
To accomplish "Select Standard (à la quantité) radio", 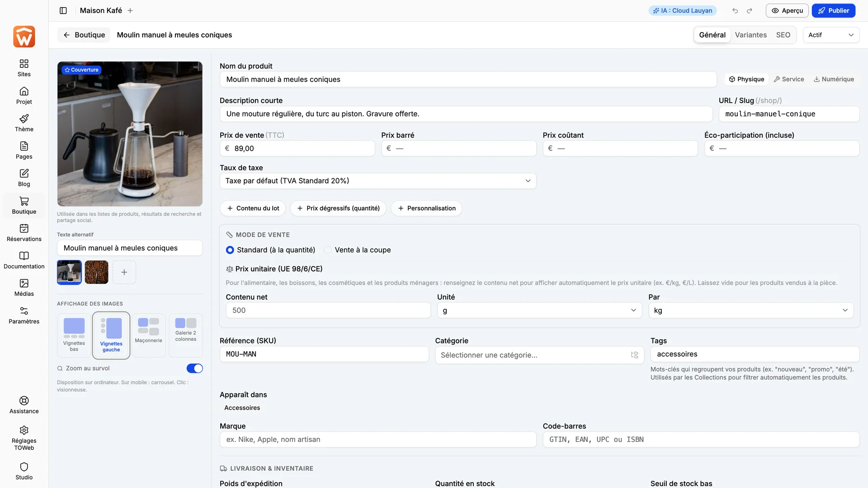I will (230, 250).
